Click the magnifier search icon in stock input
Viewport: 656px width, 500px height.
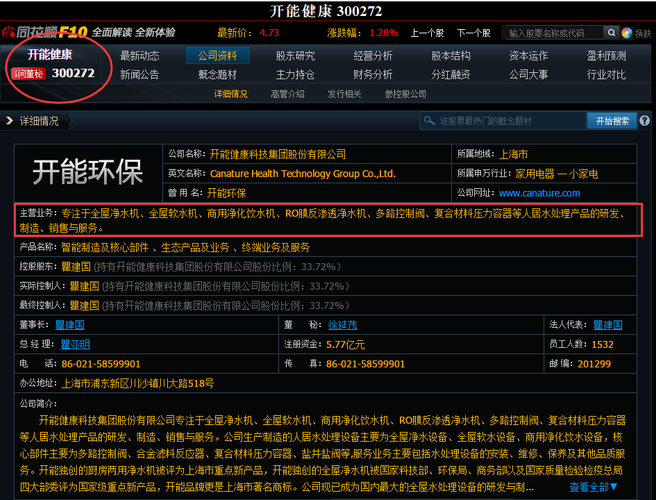click(611, 33)
